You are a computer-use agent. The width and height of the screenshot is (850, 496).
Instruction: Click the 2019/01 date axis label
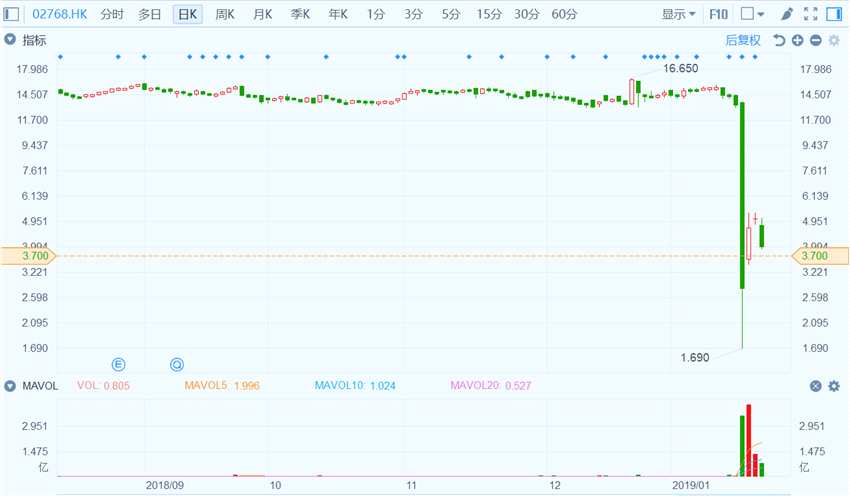pos(691,485)
